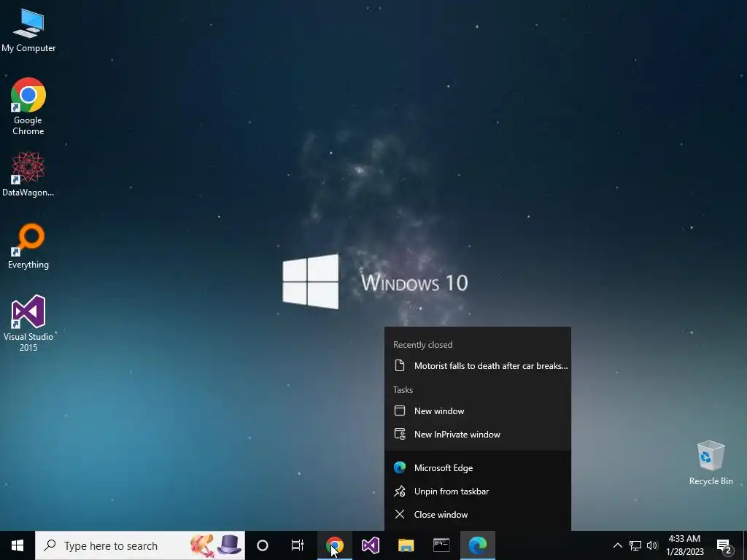Choose New window in Edge jump list
The height and width of the screenshot is (560, 747).
click(478, 411)
